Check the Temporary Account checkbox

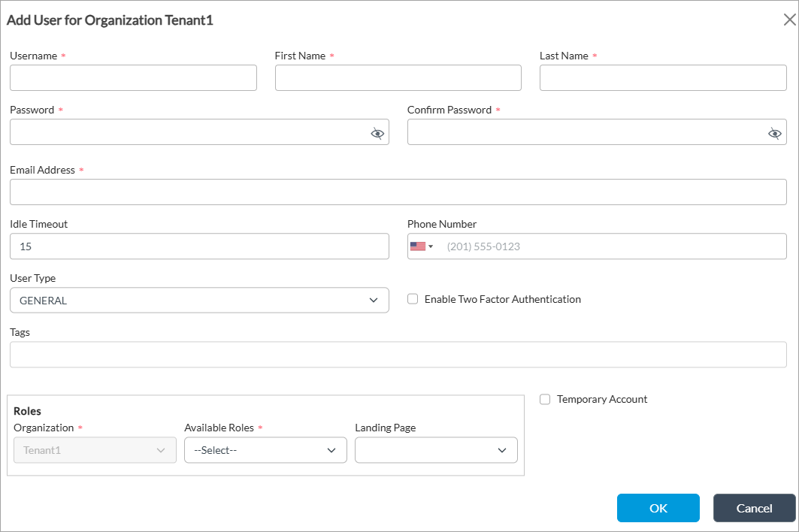(x=545, y=400)
